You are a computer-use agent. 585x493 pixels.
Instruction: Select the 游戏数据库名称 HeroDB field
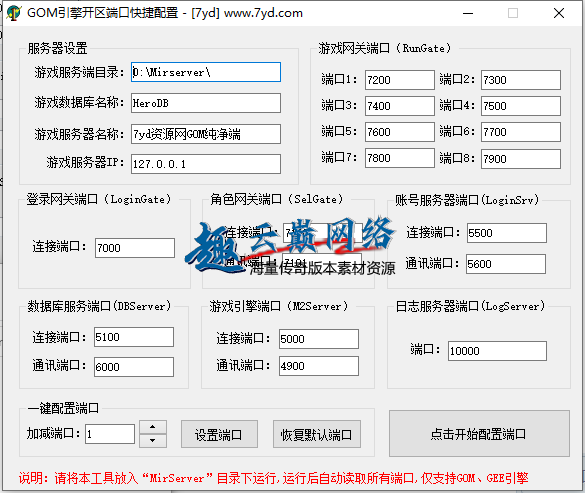point(206,103)
